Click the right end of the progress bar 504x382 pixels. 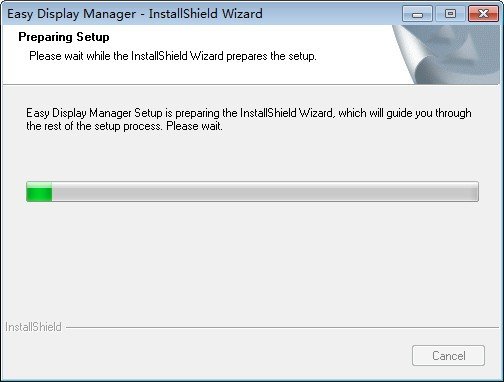[x=475, y=192]
